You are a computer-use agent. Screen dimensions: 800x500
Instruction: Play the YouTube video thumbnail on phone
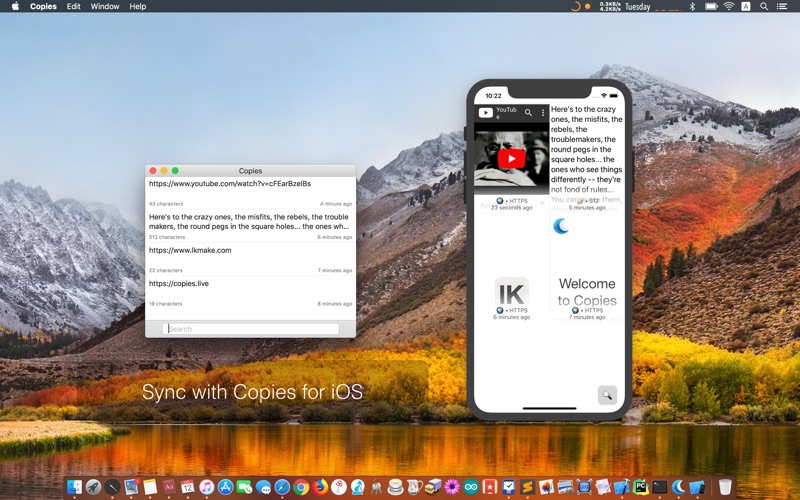511,159
